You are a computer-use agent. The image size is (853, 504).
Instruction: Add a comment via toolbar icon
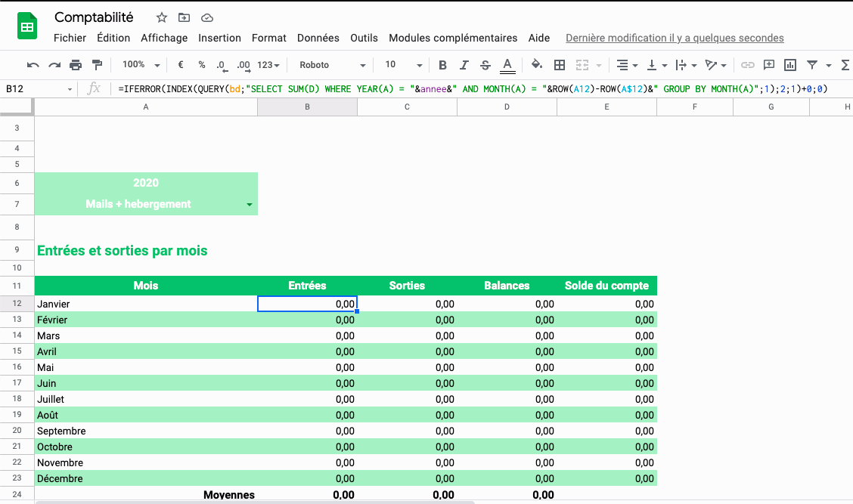[769, 65]
